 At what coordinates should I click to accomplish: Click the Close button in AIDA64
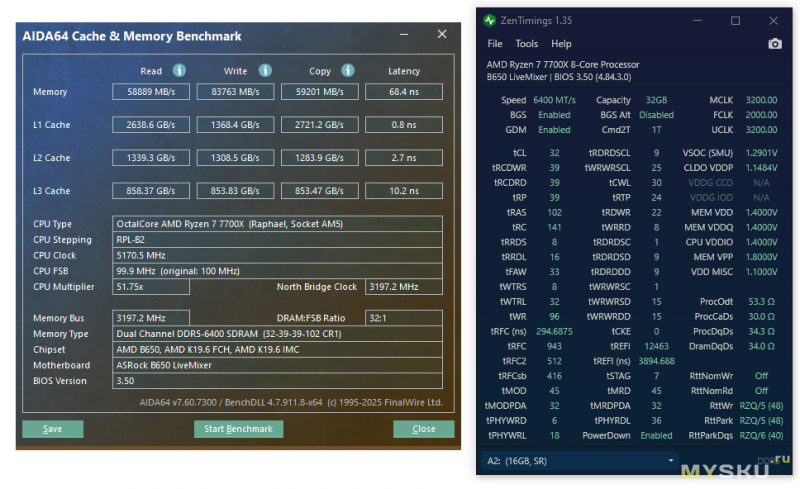[x=423, y=429]
